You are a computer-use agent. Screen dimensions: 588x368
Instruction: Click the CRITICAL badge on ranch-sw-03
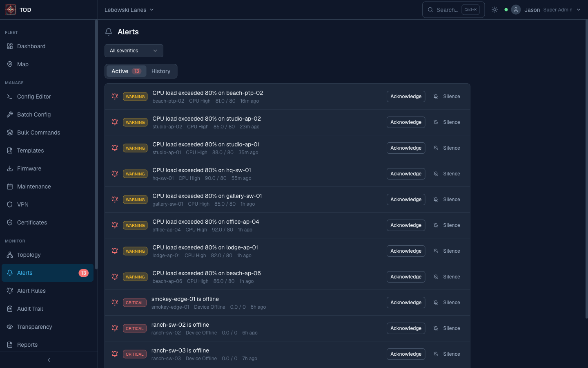click(x=135, y=354)
